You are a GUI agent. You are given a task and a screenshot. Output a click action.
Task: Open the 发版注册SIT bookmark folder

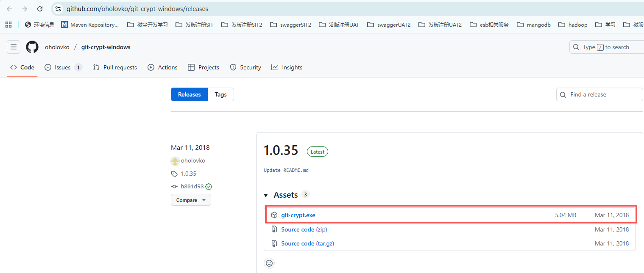point(194,25)
